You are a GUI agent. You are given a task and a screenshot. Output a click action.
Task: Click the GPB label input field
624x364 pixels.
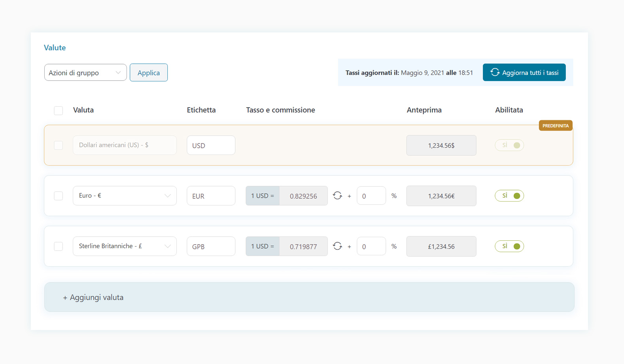coord(211,246)
